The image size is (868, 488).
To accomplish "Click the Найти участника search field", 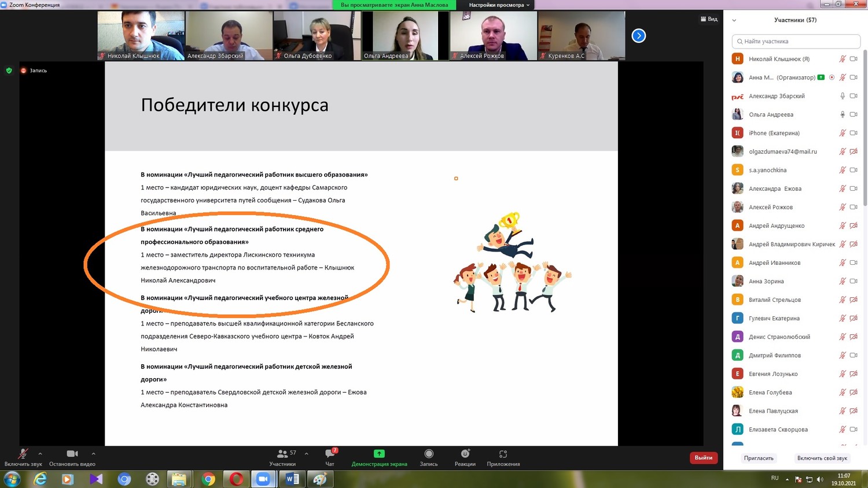I will tap(796, 41).
